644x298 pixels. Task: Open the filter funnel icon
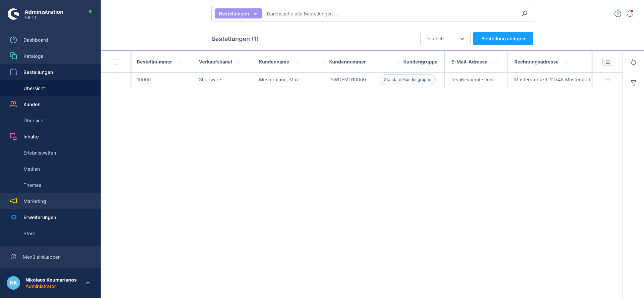point(634,83)
